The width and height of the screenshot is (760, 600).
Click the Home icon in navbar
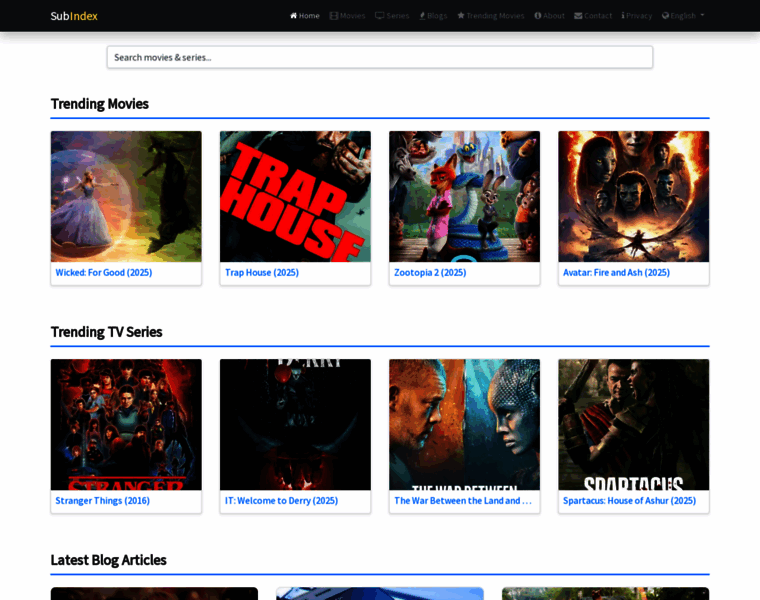tap(294, 16)
